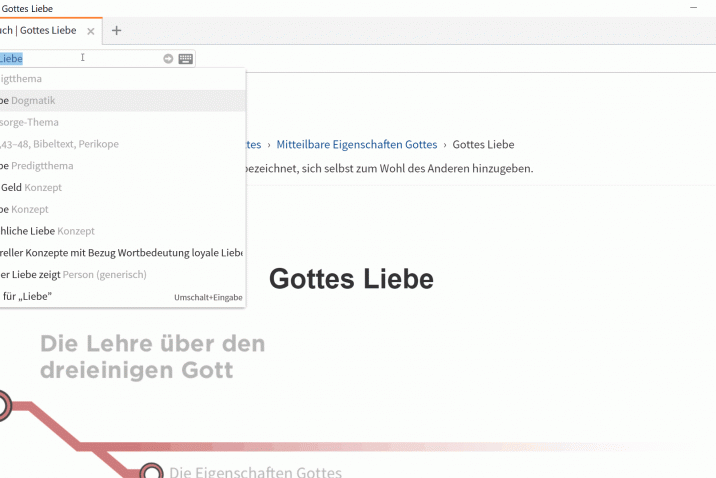Choose the Predigtthema suggestion below Perikope
The width and height of the screenshot is (716, 478).
[x=122, y=166]
